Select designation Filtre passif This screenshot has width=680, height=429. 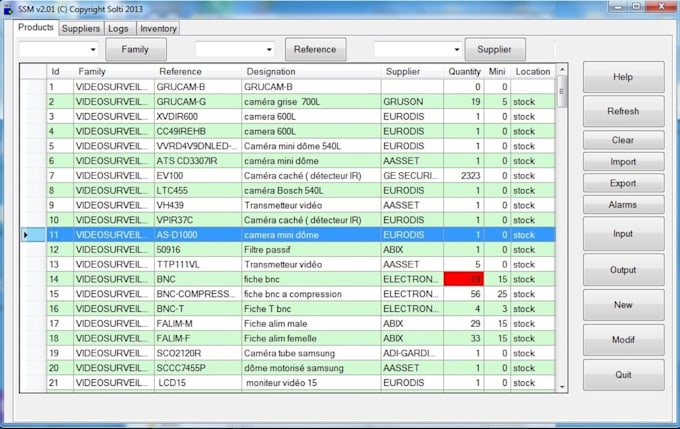coord(311,250)
